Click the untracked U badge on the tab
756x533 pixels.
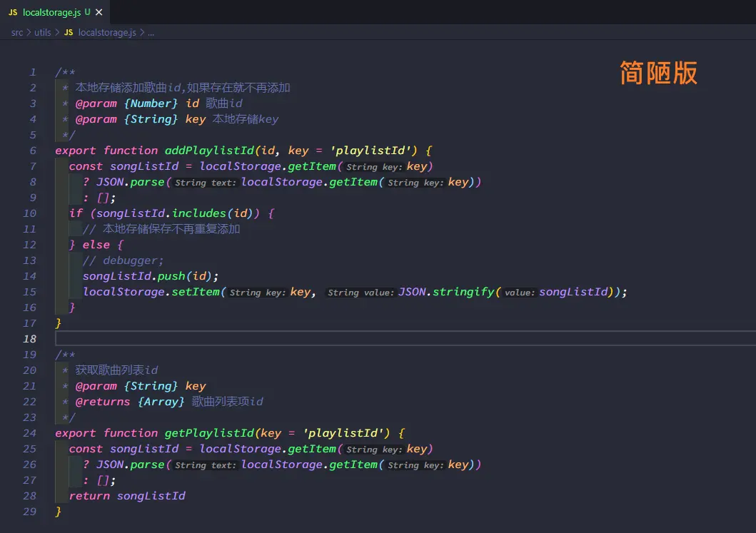87,12
